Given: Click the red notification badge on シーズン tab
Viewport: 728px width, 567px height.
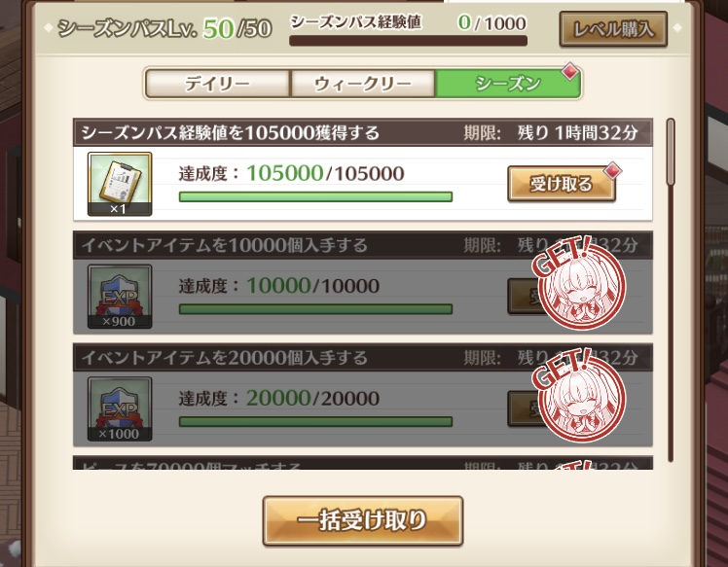Looking at the screenshot, I should [x=570, y=71].
